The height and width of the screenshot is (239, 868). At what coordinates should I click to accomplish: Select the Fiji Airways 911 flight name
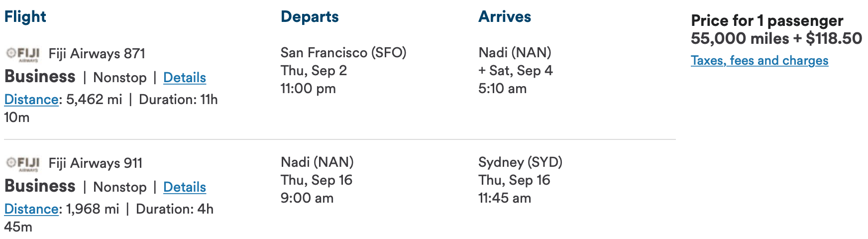pyautogui.click(x=96, y=163)
